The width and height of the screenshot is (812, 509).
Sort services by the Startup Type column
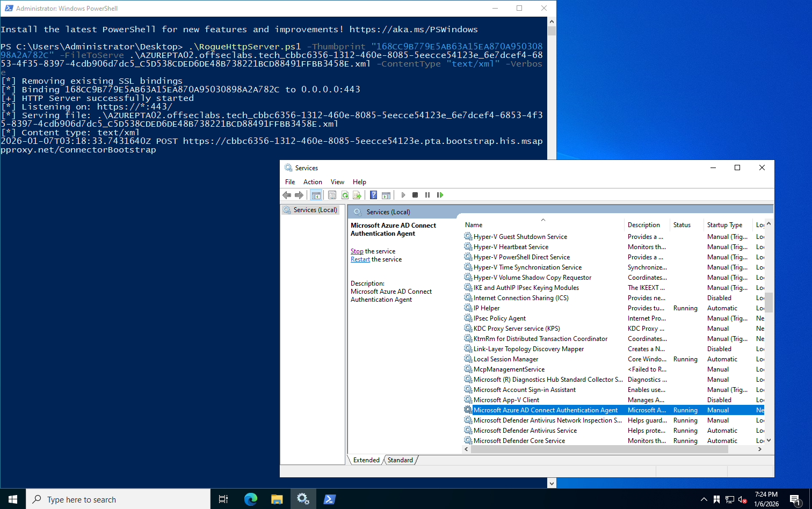pos(724,225)
